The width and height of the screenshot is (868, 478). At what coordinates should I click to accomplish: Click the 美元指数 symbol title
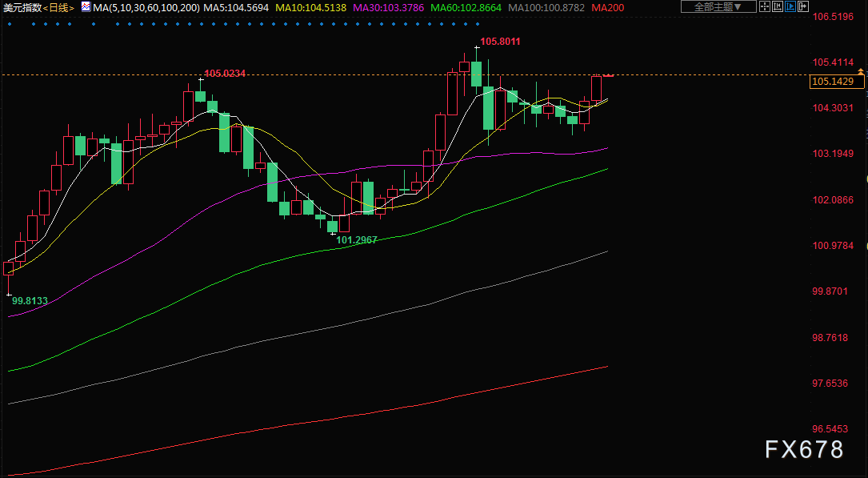click(x=22, y=7)
